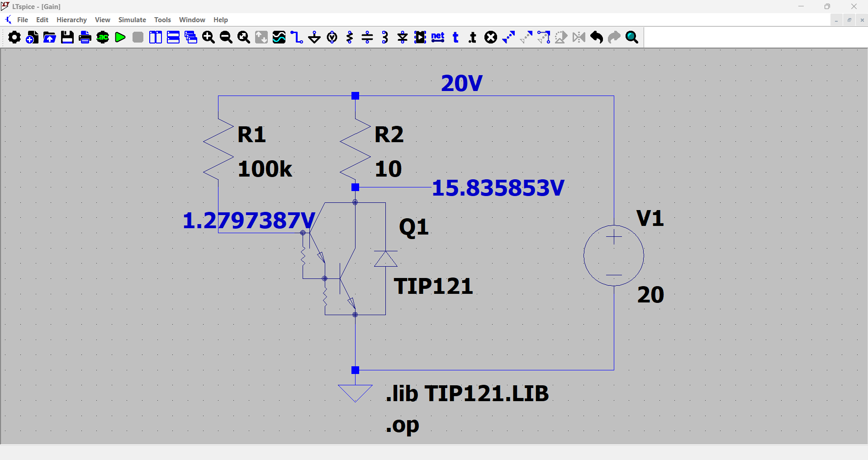
Task: Click the V1 source label
Action: [x=650, y=218]
